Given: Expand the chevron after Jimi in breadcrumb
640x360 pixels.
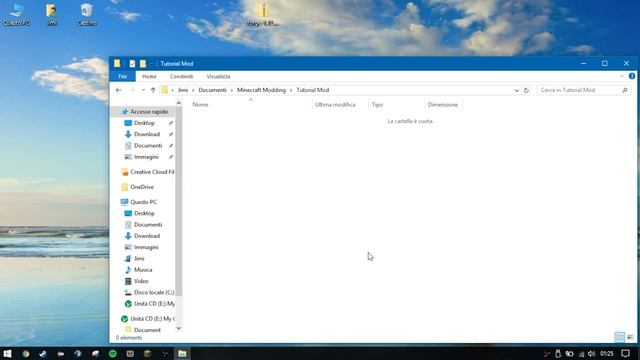Looking at the screenshot, I should pyautogui.click(x=193, y=90).
